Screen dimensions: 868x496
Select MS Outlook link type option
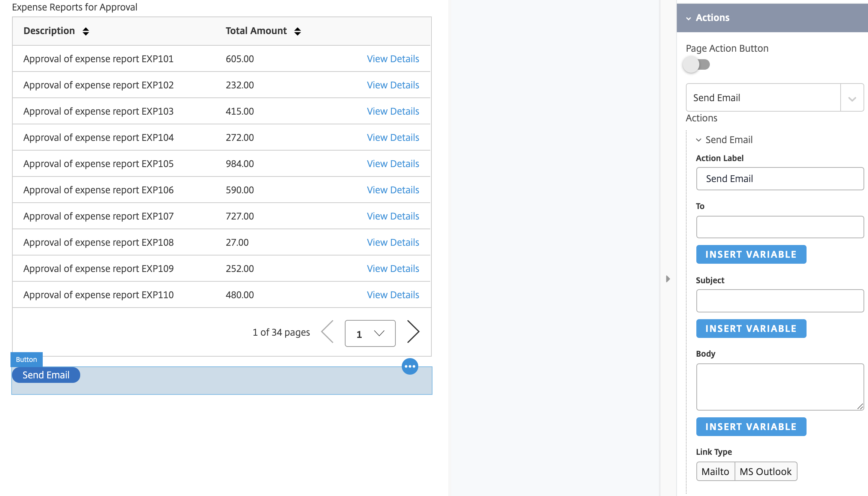click(765, 472)
